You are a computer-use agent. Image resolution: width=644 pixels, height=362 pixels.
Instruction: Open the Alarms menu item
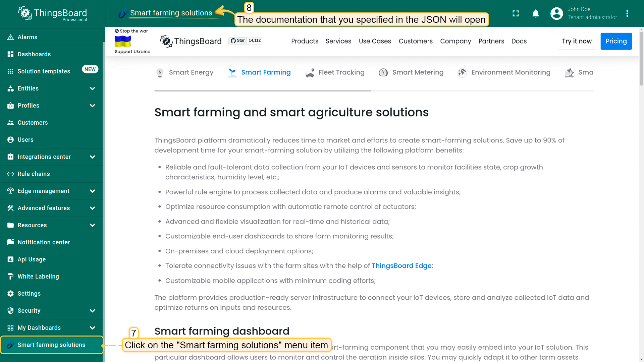coord(51,37)
